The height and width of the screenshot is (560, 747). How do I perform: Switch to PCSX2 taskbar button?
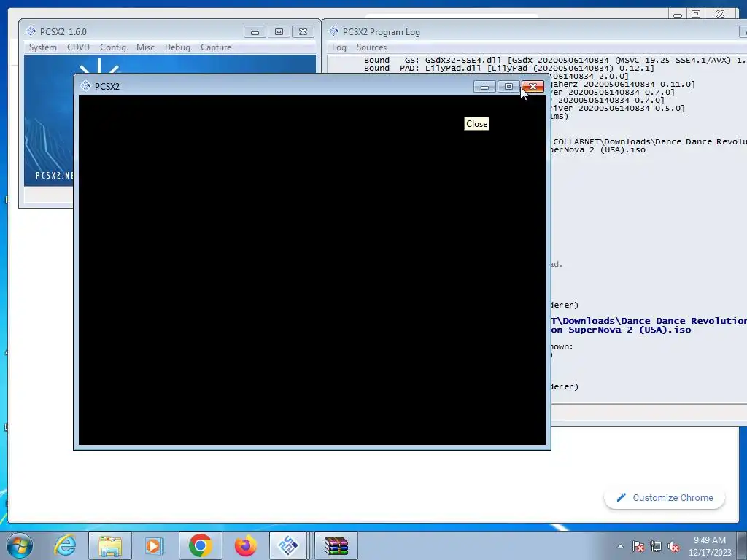287,545
